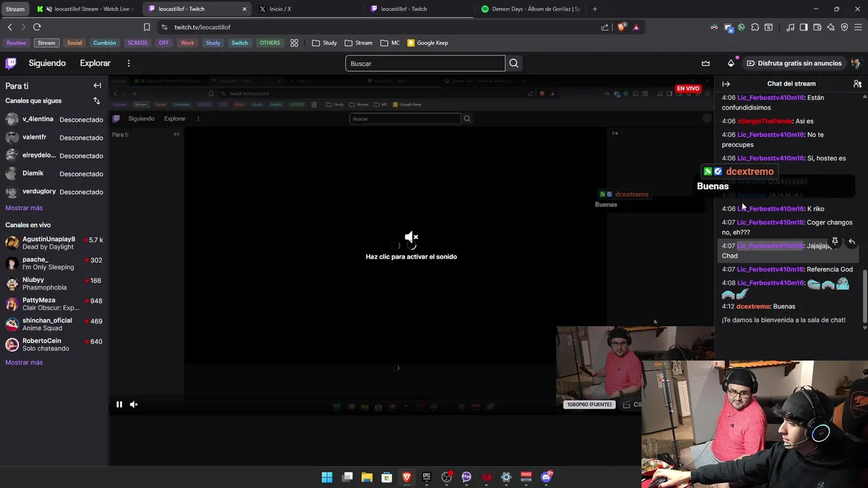
Task: Click the Brave Rewards triangle icon
Action: (636, 27)
